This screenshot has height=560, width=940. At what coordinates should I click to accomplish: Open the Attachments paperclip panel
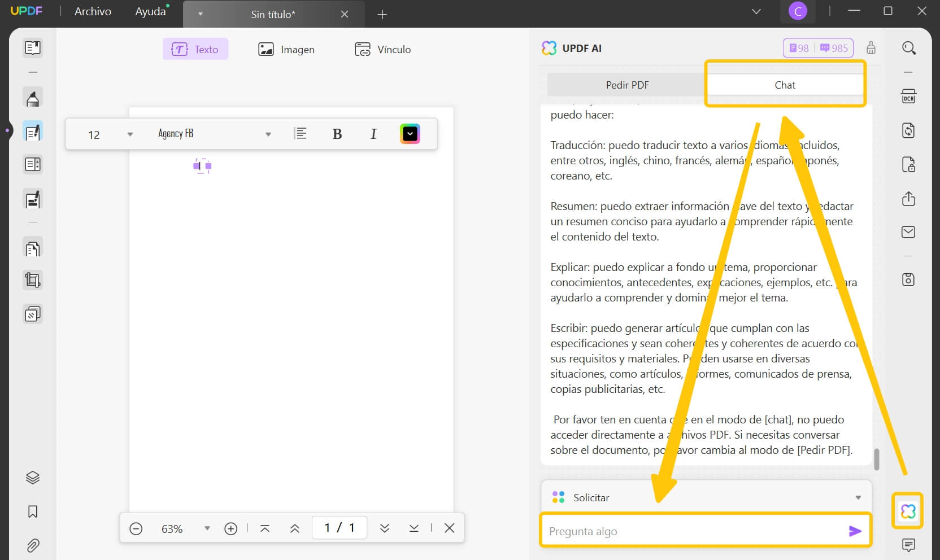click(33, 546)
